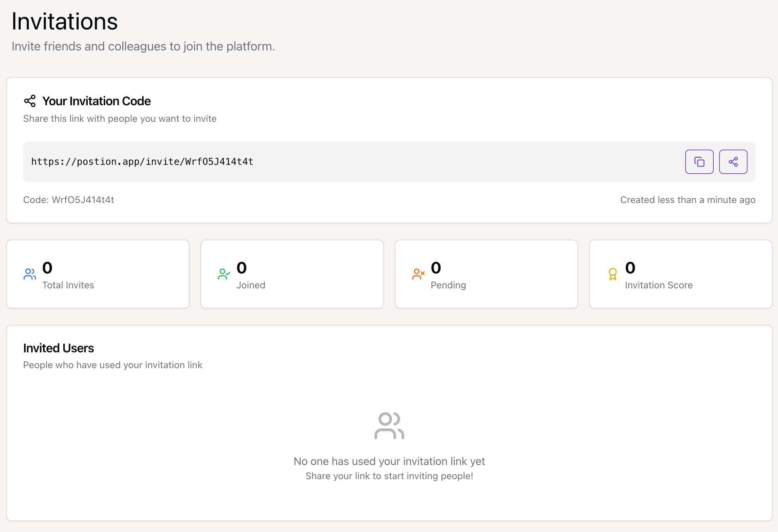Viewport: 778px width, 532px height.
Task: Click 'Created less than a minute ago' text
Action: (x=687, y=200)
